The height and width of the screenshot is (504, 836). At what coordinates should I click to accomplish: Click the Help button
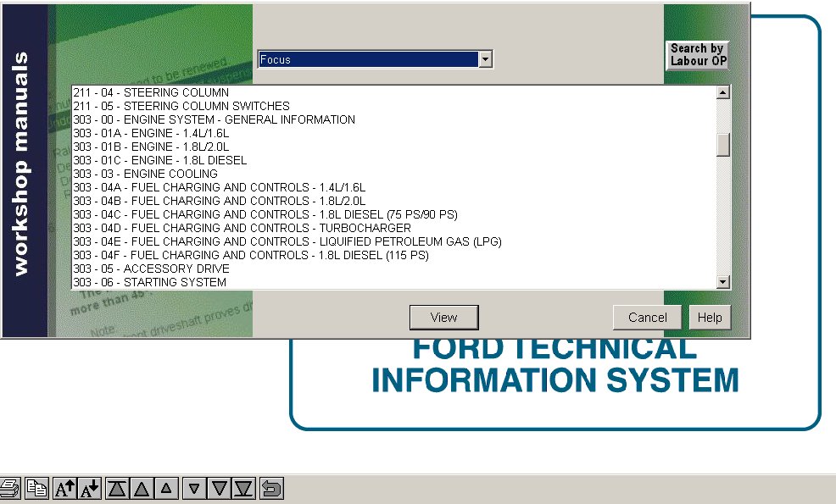710,318
